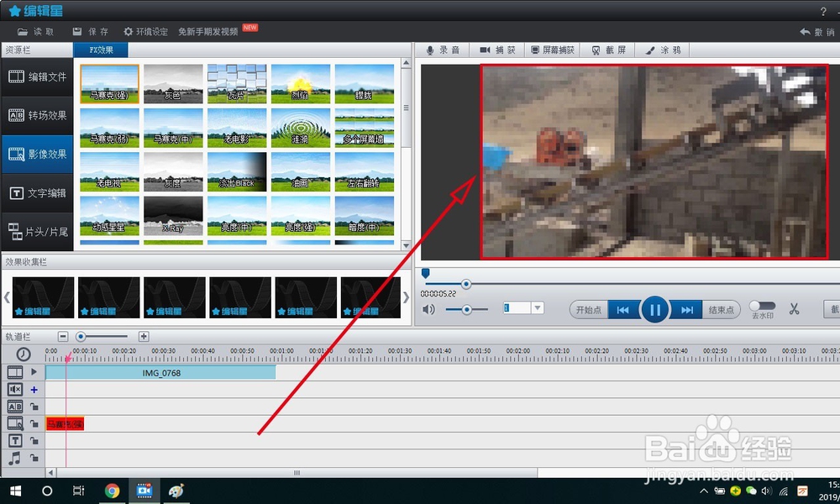The width and height of the screenshot is (840, 504).
Task: Toggle lock on music track
Action: coord(34,458)
